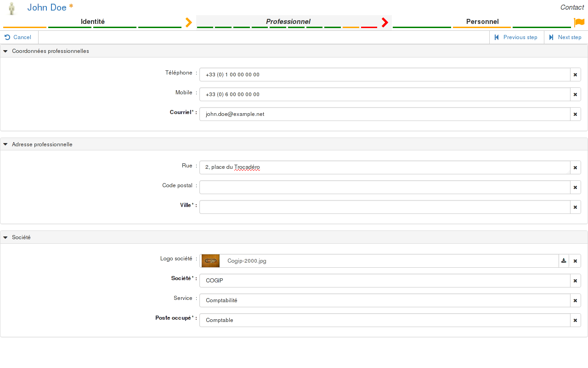Click the Next step button
Screen dimensions: 588x368
[x=565, y=37]
